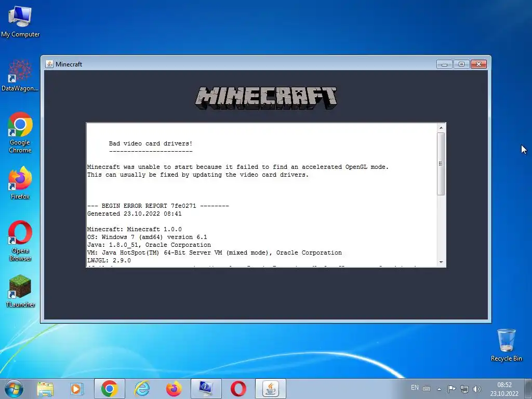Open Opera from the taskbar
This screenshot has width=532, height=399.
click(238, 389)
